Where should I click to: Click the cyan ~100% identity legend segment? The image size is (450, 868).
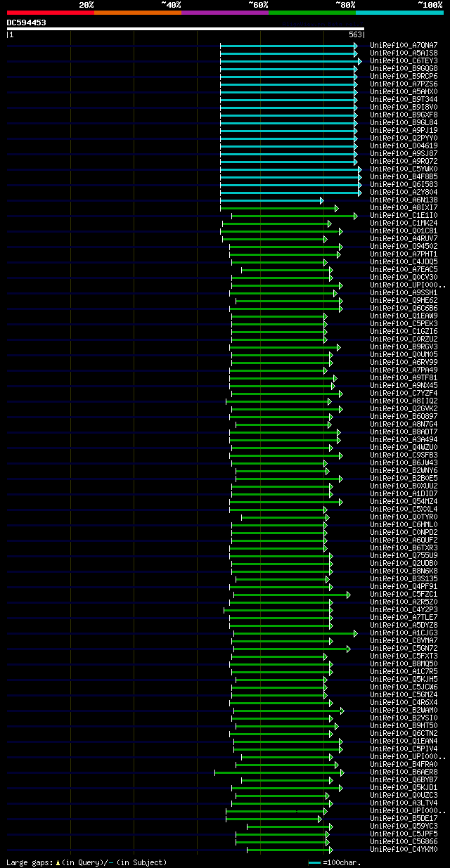click(x=399, y=12)
